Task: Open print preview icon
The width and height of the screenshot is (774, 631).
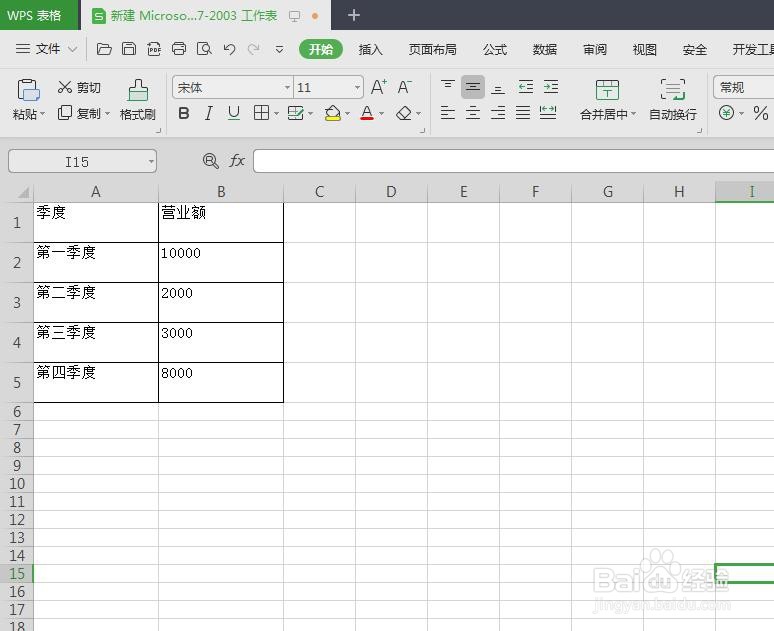Action: pyautogui.click(x=204, y=49)
